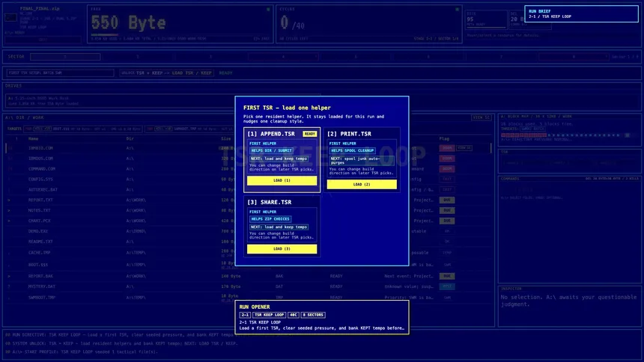This screenshot has width=644, height=362.
Task: Click the UNLOCK TSR + KEEP -> LOAD TSR / KEEP button
Action: (x=167, y=73)
